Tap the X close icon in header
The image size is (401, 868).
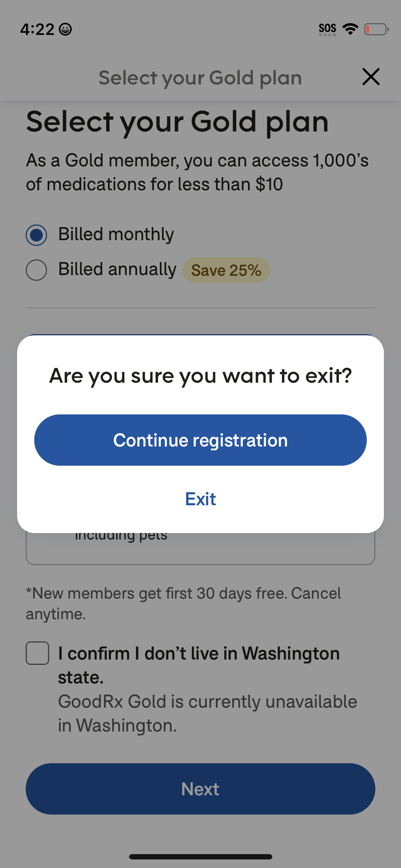[371, 77]
